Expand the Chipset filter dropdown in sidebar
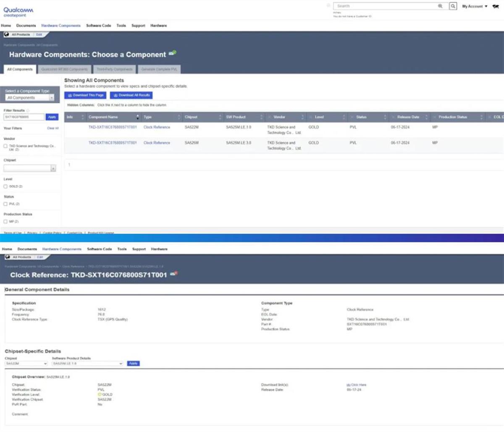 point(30,168)
